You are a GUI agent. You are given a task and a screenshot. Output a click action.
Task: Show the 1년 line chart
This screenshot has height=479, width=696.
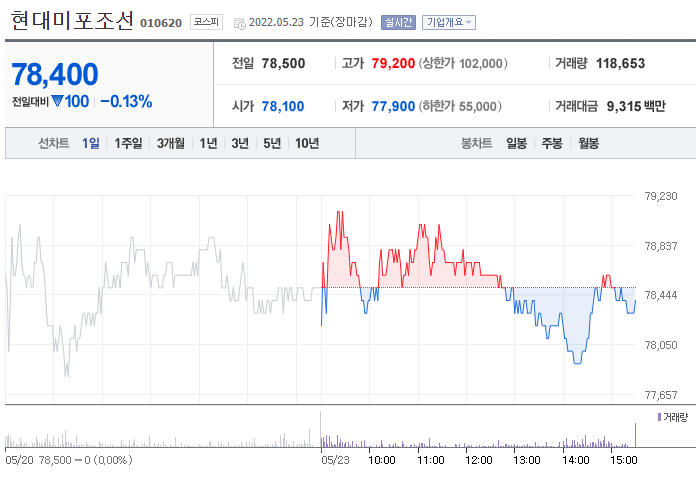pos(208,143)
